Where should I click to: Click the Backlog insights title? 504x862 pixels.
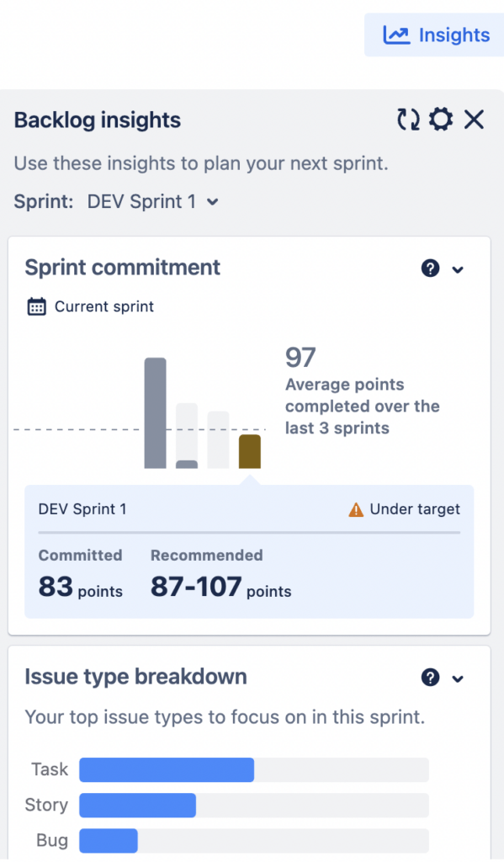coord(97,120)
